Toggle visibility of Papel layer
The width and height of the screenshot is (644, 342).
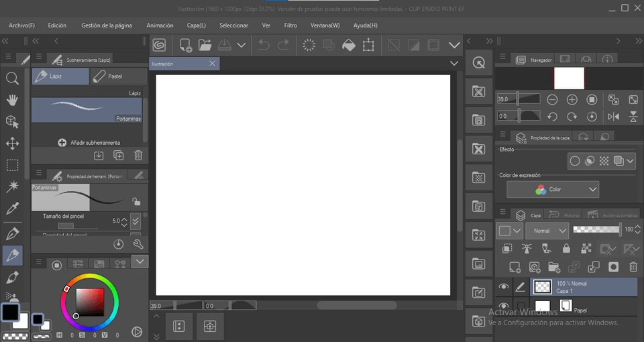504,306
